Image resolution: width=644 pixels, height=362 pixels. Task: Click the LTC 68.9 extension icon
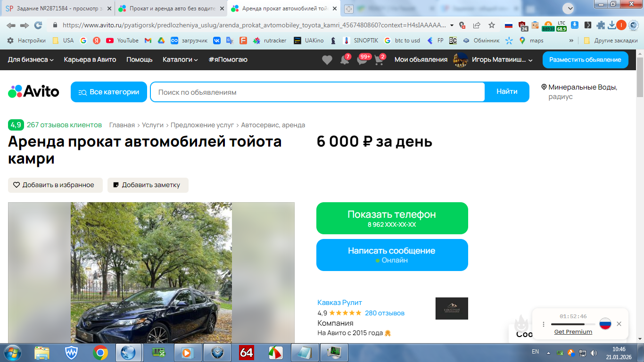coord(561,25)
